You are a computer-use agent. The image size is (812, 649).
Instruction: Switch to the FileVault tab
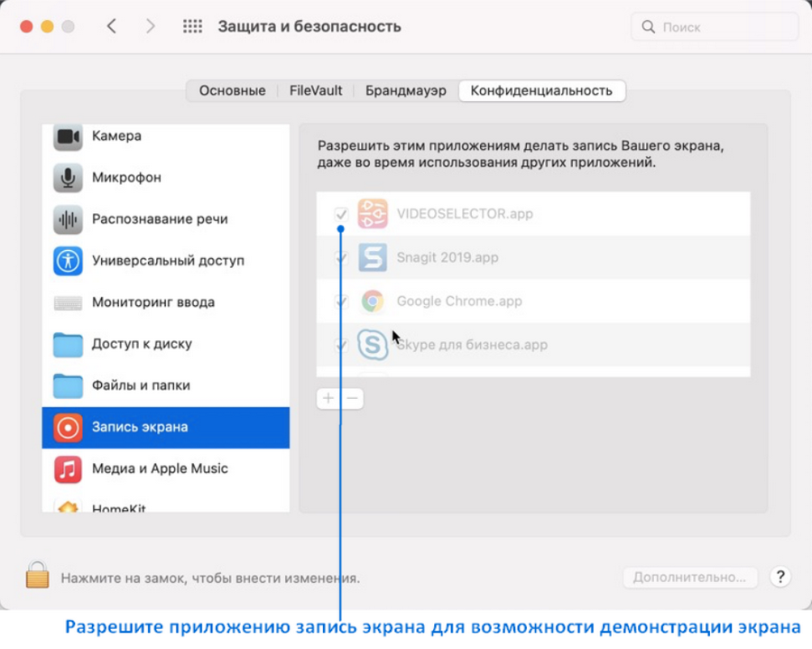coord(316,90)
